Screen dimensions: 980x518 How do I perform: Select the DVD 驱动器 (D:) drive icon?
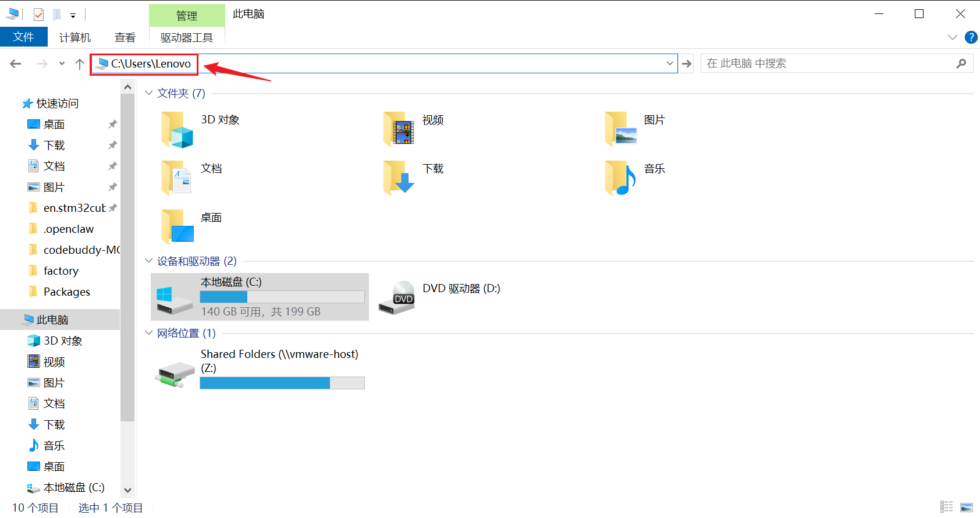pyautogui.click(x=396, y=297)
